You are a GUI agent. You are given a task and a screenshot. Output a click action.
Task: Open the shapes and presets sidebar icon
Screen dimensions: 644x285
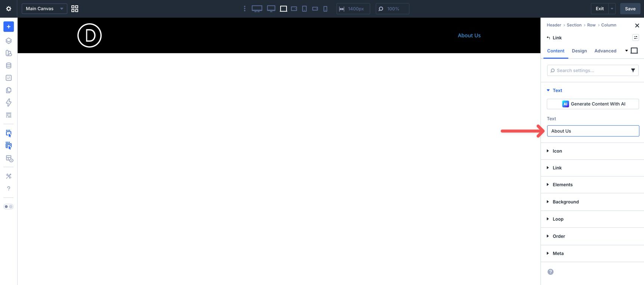(9, 53)
